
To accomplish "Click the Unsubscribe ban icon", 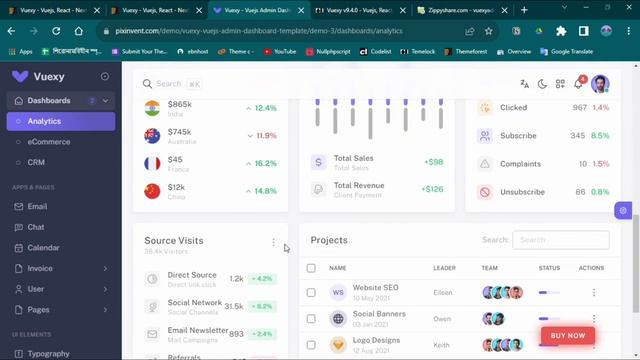I will coord(485,192).
